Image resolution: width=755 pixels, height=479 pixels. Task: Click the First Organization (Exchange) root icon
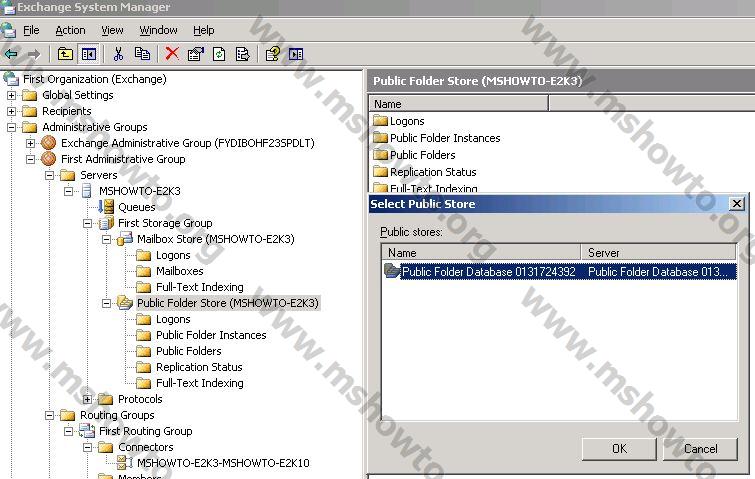coord(11,78)
